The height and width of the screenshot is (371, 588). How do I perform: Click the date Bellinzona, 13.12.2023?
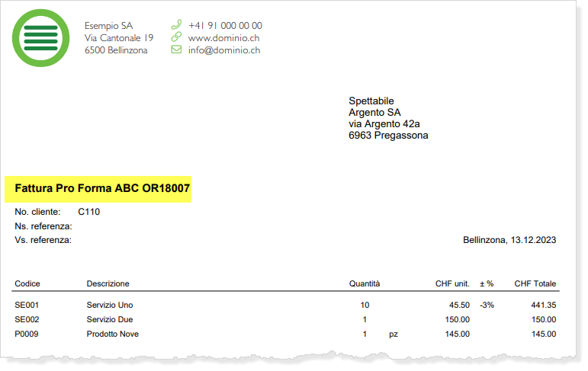pos(509,240)
